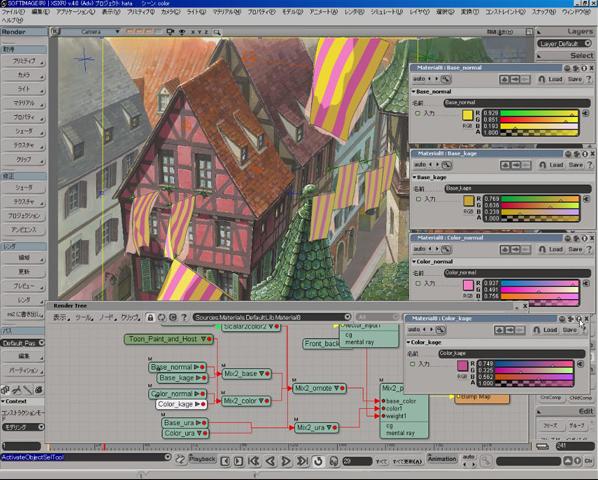Screen dimensions: 598x480
Task: Click the connection plug icon in Color_normal panel
Action: (x=586, y=284)
